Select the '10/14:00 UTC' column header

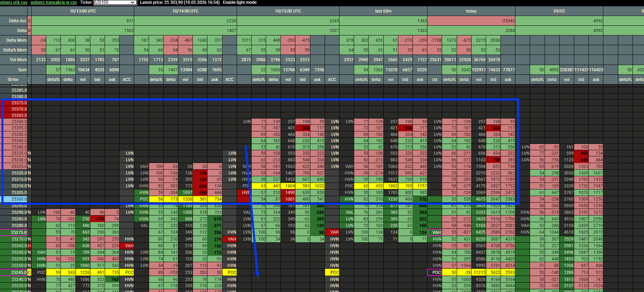(x=186, y=11)
